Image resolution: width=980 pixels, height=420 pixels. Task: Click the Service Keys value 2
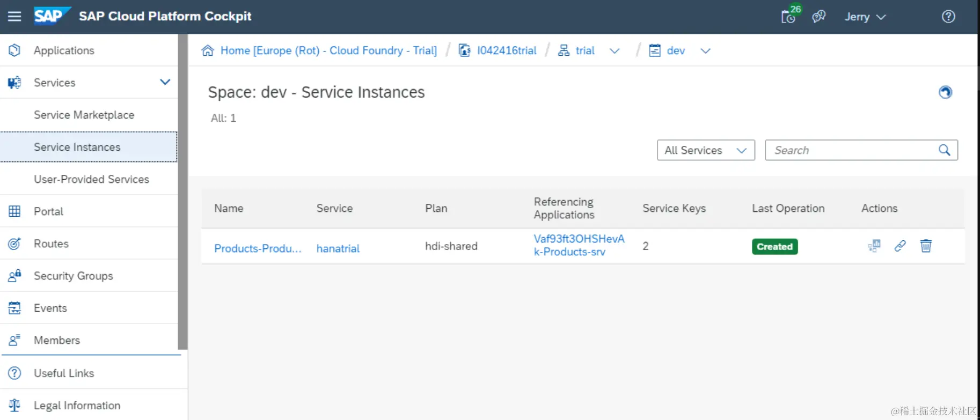tap(646, 246)
